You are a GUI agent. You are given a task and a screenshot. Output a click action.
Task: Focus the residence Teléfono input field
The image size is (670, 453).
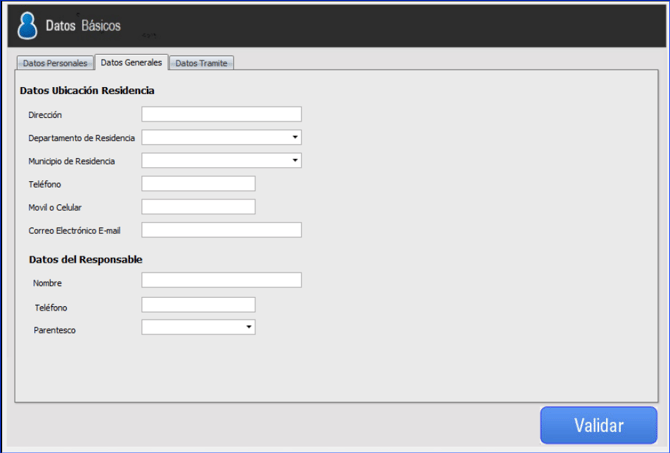point(198,184)
